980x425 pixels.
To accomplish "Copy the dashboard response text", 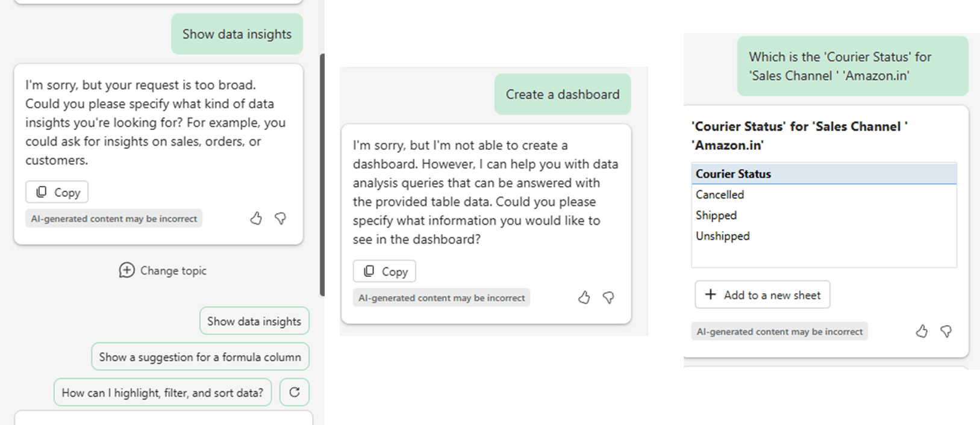I will pos(385,271).
